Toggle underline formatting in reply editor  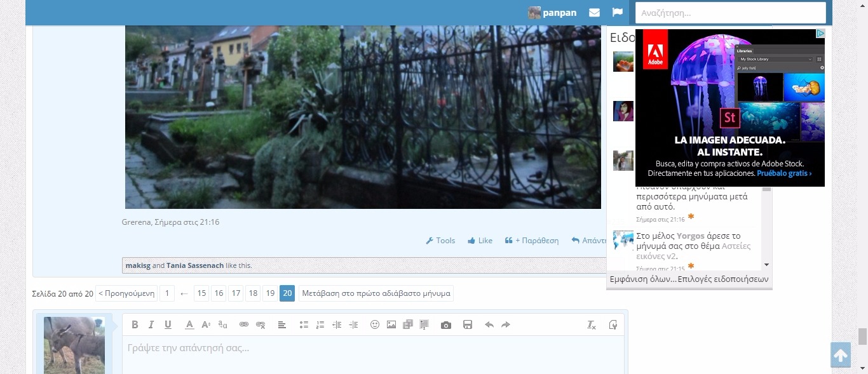click(168, 324)
